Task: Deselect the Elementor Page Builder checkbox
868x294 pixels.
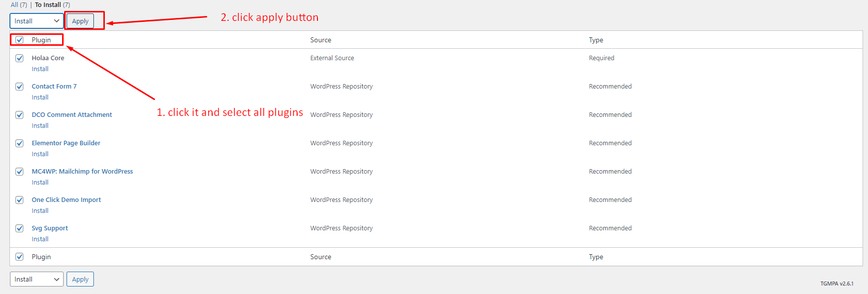Action: (x=19, y=143)
